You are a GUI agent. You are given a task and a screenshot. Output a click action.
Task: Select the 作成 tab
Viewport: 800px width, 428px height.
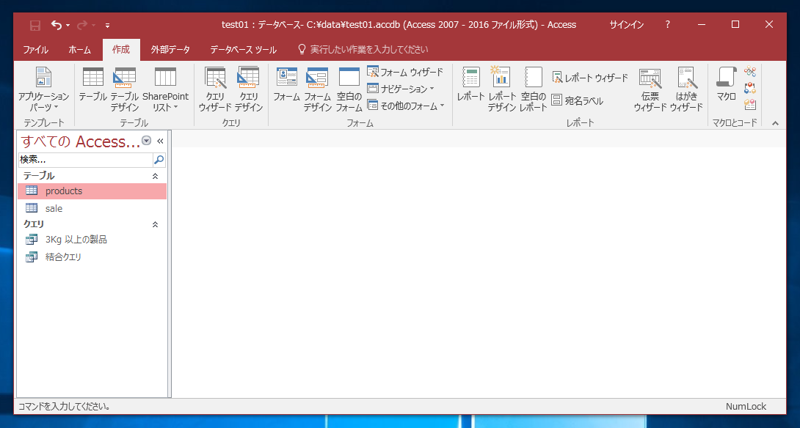click(x=121, y=49)
